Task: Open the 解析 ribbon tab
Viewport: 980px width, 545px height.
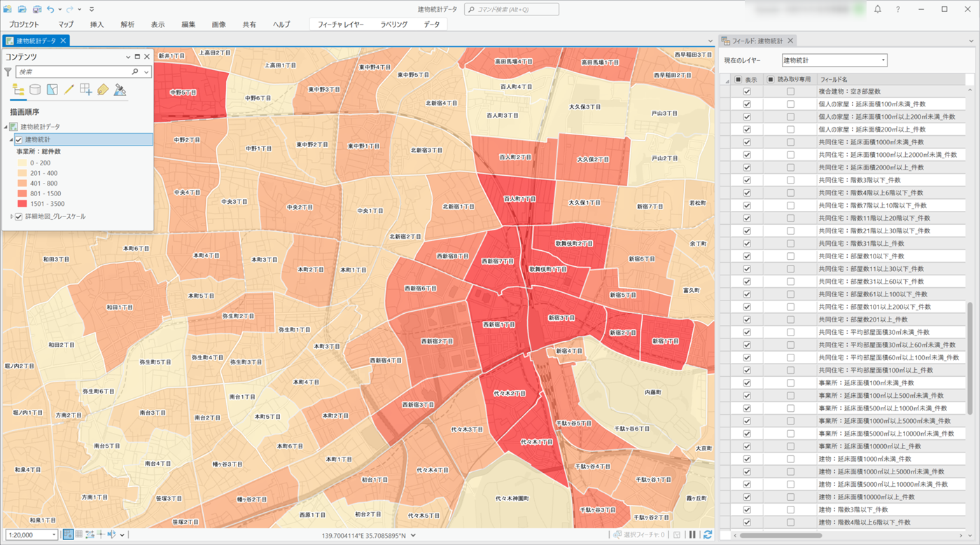Action: click(x=127, y=24)
